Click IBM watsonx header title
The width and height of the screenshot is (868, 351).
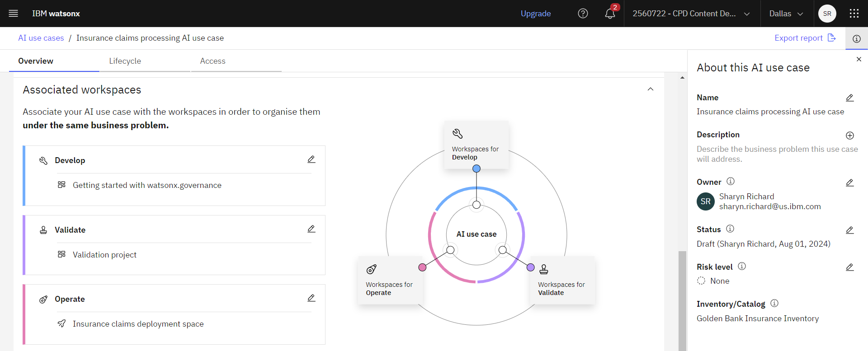(56, 14)
